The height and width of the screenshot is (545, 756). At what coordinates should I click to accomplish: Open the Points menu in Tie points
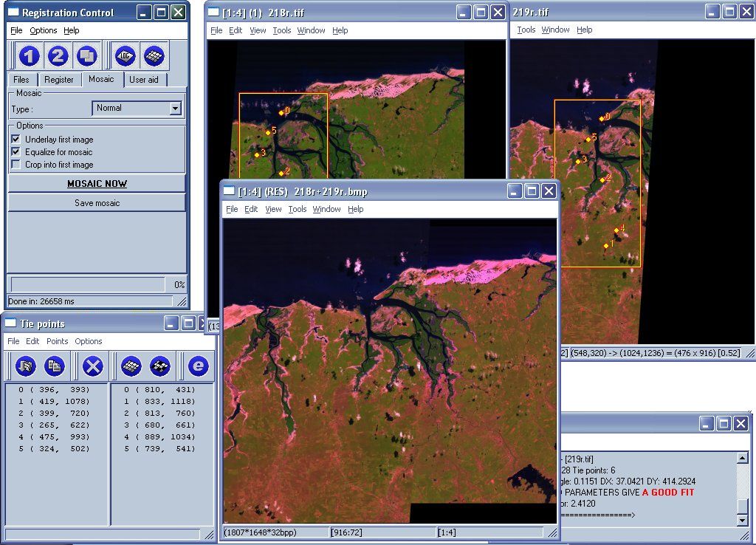point(57,341)
